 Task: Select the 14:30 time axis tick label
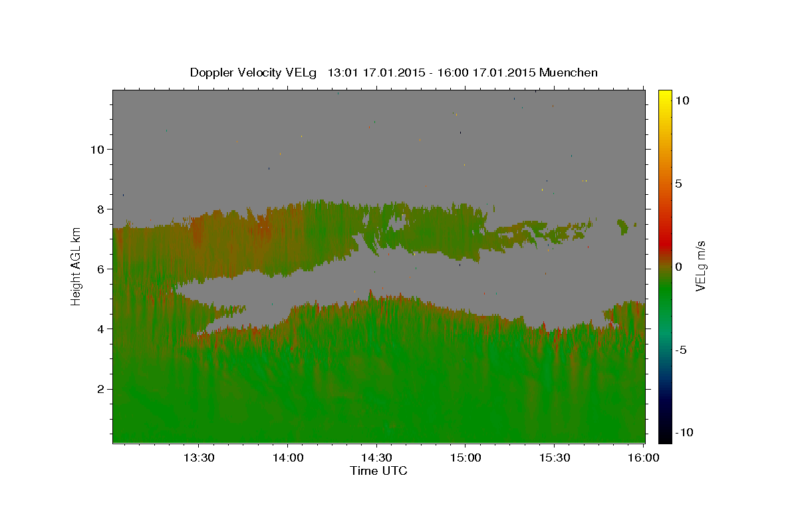point(376,458)
